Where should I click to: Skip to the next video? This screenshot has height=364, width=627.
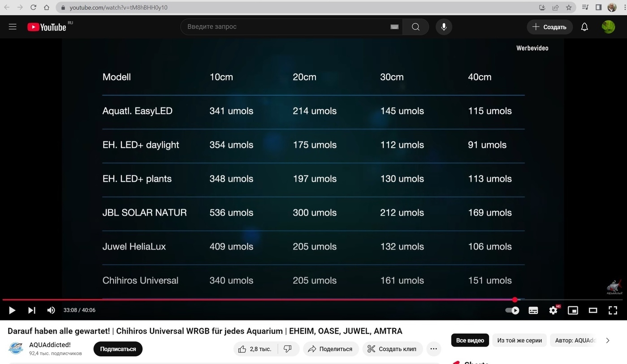click(x=31, y=310)
